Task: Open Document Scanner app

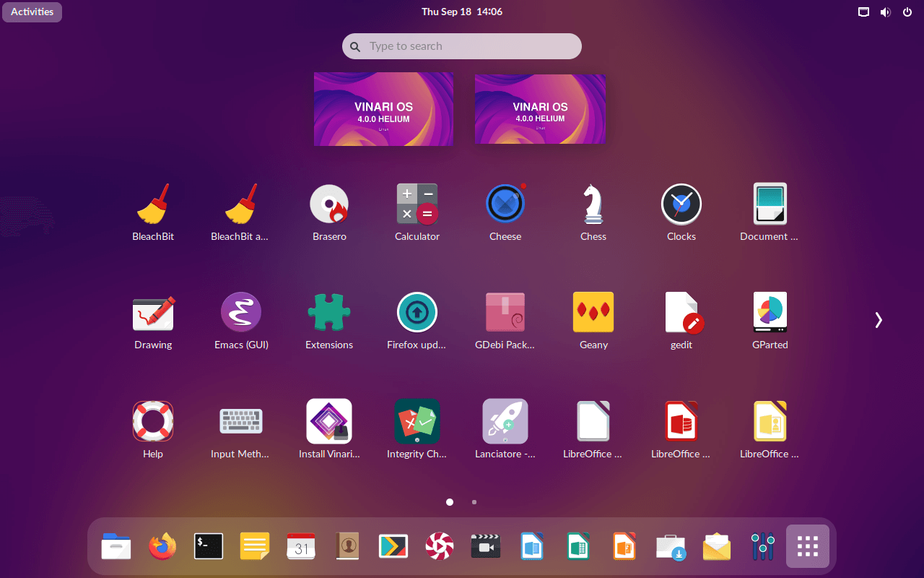Action: (x=770, y=204)
